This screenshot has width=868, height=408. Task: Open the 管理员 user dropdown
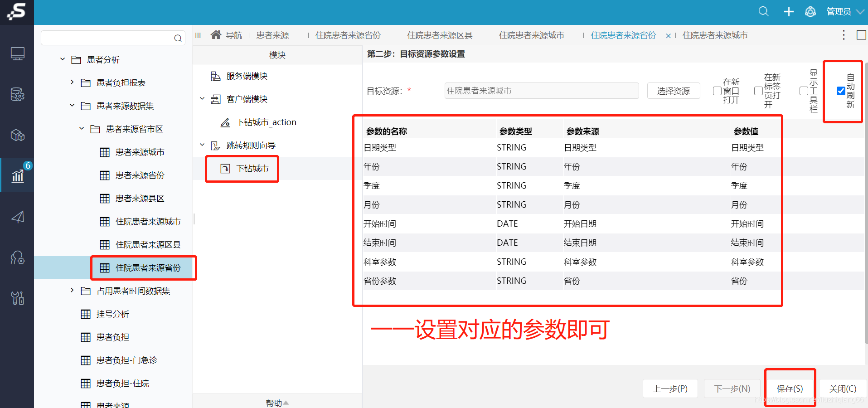[845, 11]
